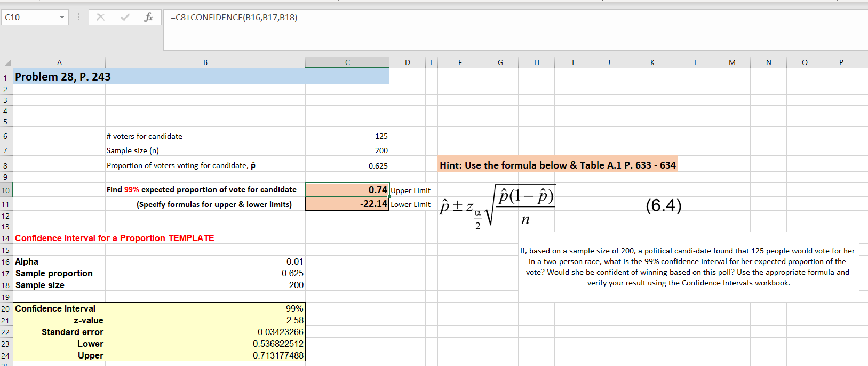
Task: Select row 24 header
Action: [6, 355]
